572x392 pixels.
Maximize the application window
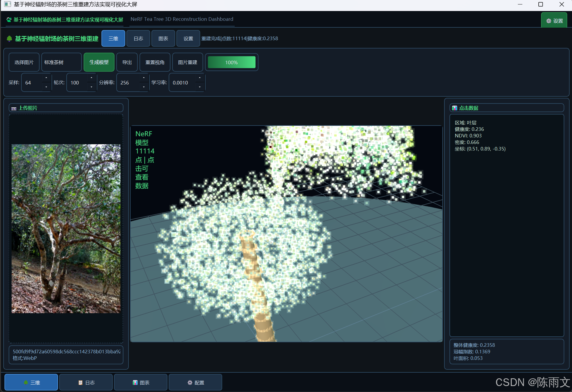pos(541,4)
